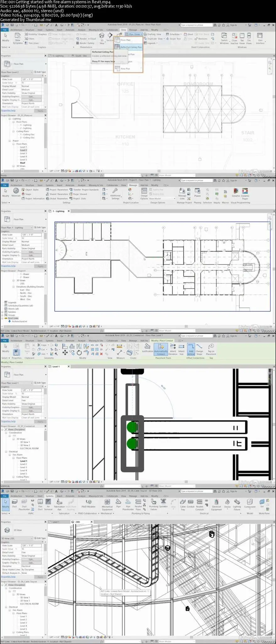The image size is (276, 644).
Task: Click Manage Links in the Project1 window ribbon
Action: pos(182,194)
